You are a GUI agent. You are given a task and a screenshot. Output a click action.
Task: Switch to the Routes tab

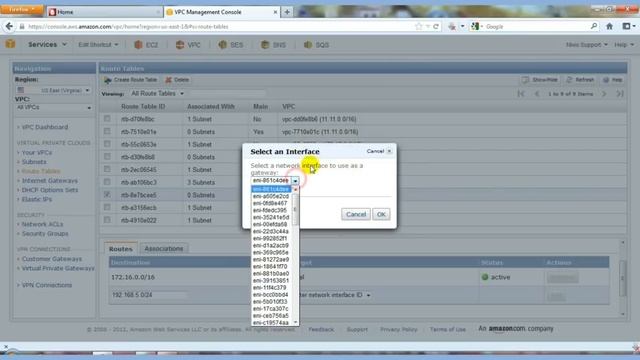[x=120, y=249]
